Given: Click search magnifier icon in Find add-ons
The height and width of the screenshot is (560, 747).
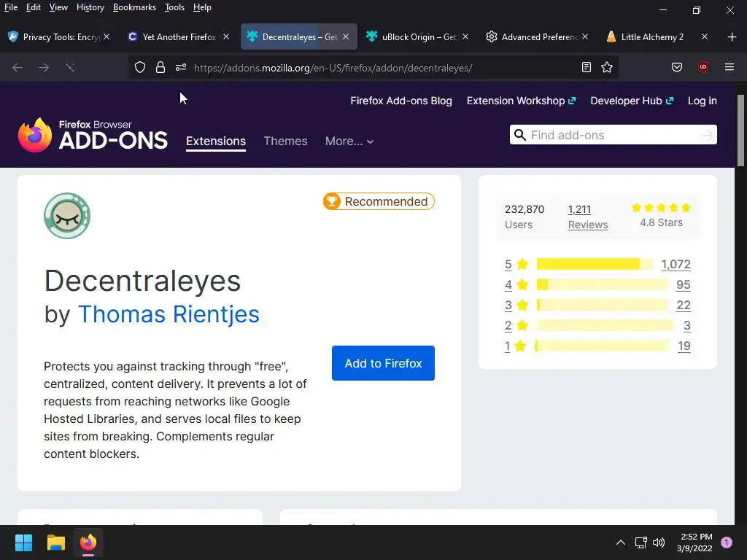Looking at the screenshot, I should (520, 135).
